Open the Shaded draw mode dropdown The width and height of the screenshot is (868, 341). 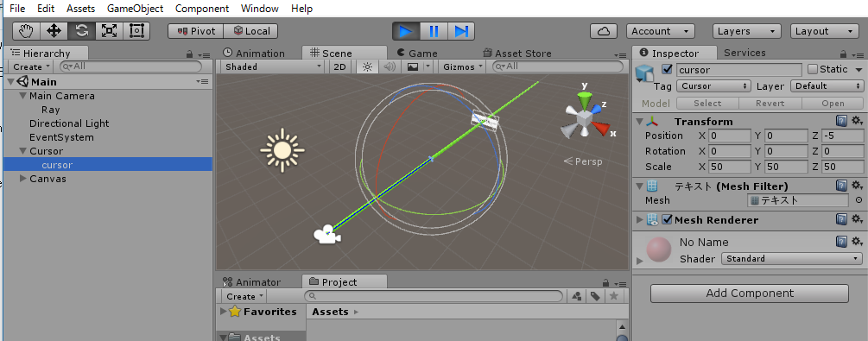point(274,66)
